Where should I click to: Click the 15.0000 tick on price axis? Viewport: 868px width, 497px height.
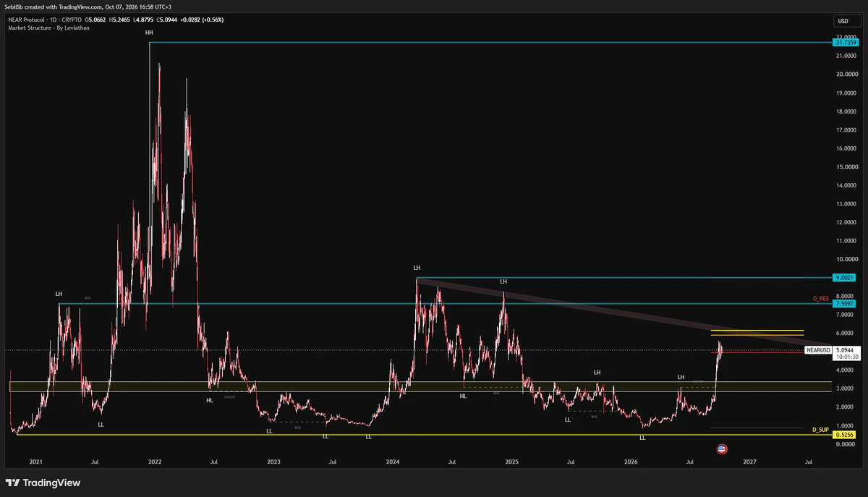846,166
